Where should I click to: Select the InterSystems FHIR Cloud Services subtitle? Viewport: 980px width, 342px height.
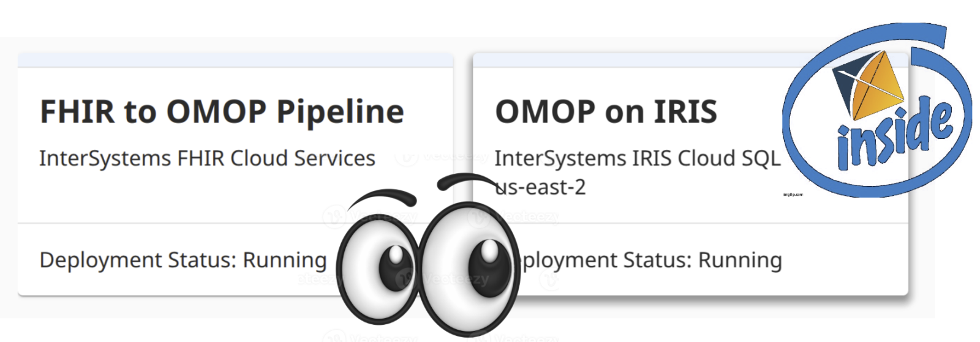[207, 158]
